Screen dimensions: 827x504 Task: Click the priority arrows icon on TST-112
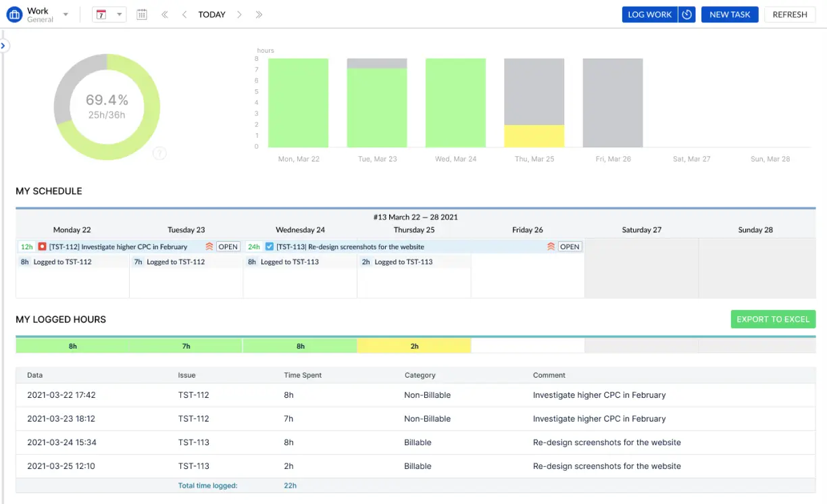(x=209, y=247)
